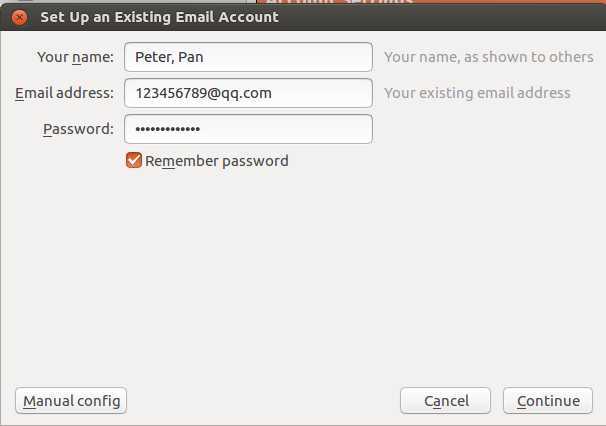Screen dimensions: 606x426
Task: Click the 'Password:' field label
Action: point(78,129)
